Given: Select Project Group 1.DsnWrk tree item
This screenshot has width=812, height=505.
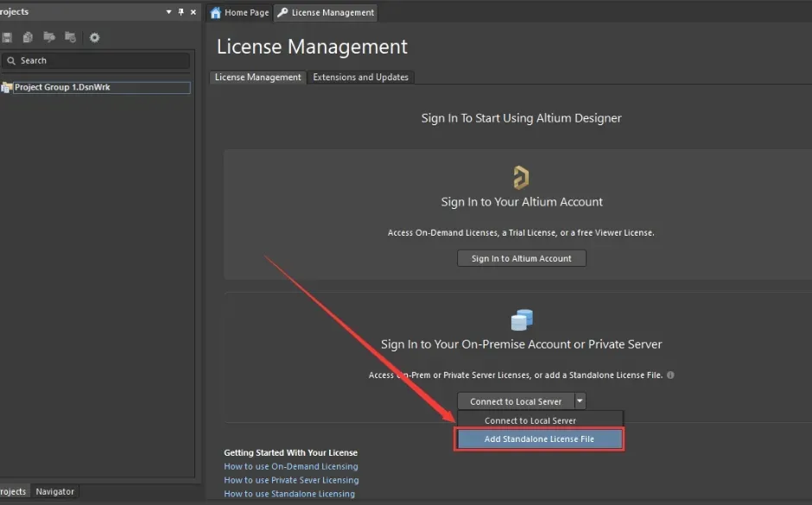Looking at the screenshot, I should [x=62, y=87].
